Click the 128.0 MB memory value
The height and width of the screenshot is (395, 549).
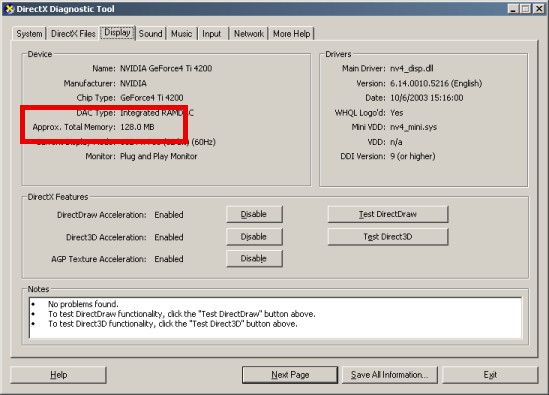coord(137,127)
